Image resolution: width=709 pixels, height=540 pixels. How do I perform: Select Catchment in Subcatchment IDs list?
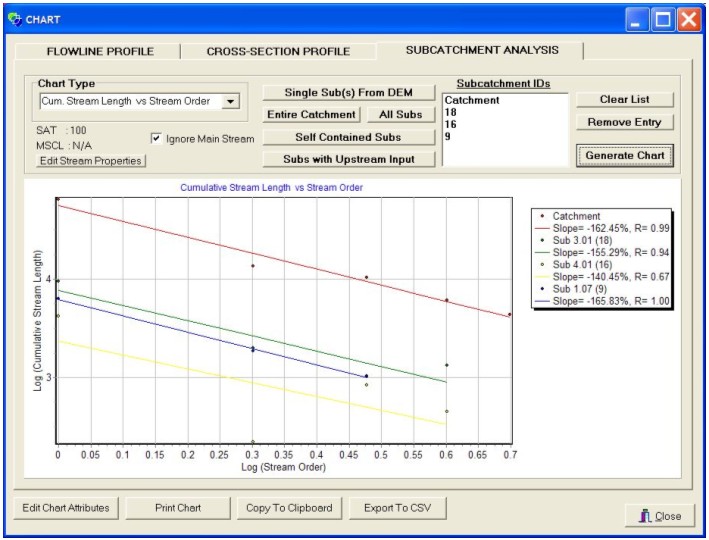click(472, 101)
